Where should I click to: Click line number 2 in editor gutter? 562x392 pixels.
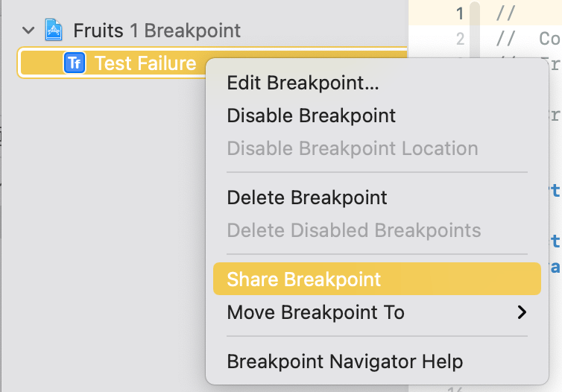pos(459,39)
